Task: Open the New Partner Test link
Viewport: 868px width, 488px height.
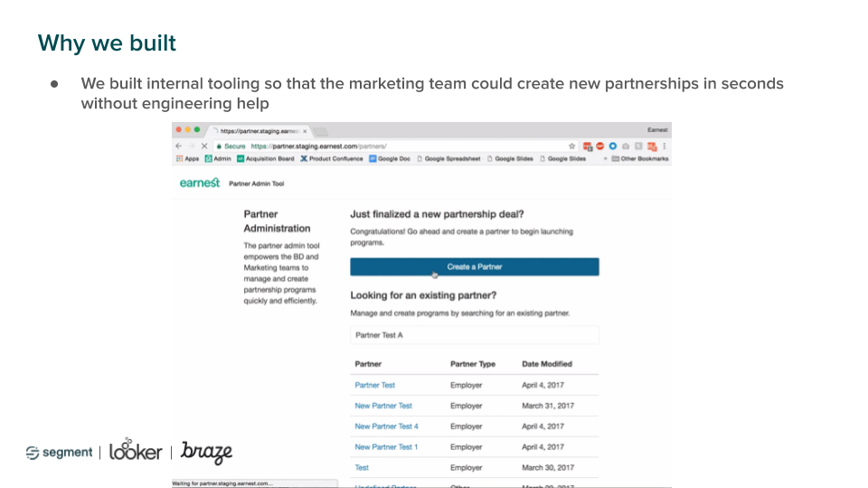Action: coord(383,406)
